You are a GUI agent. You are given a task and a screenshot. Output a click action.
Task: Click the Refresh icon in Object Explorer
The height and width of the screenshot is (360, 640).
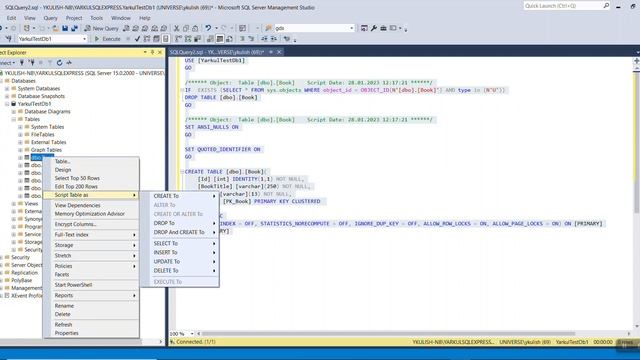point(59,63)
